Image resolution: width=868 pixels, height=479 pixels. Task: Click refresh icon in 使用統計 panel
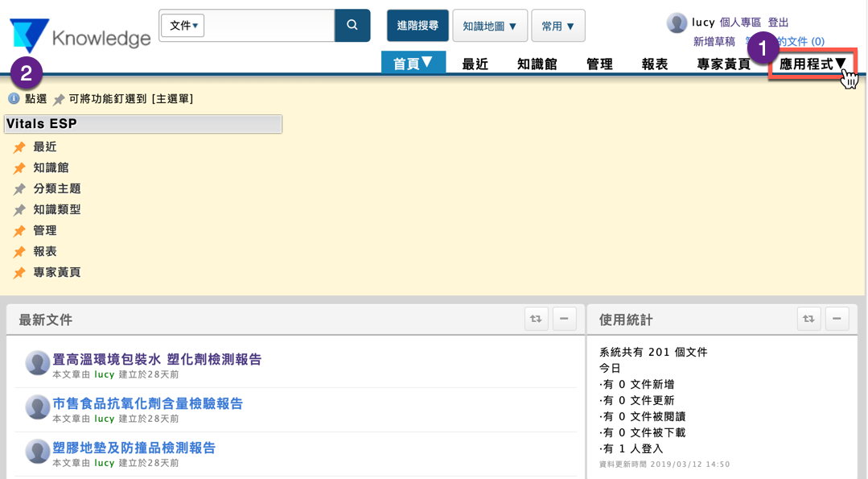pos(808,319)
